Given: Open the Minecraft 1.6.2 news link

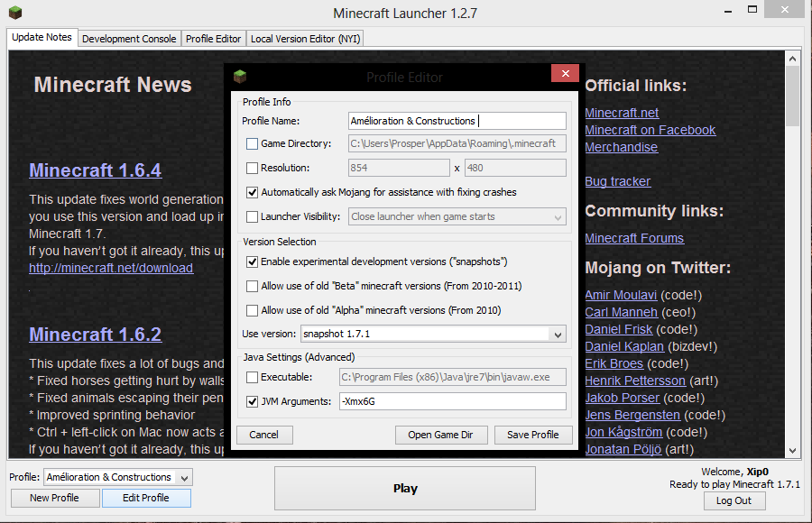Looking at the screenshot, I should coord(96,335).
